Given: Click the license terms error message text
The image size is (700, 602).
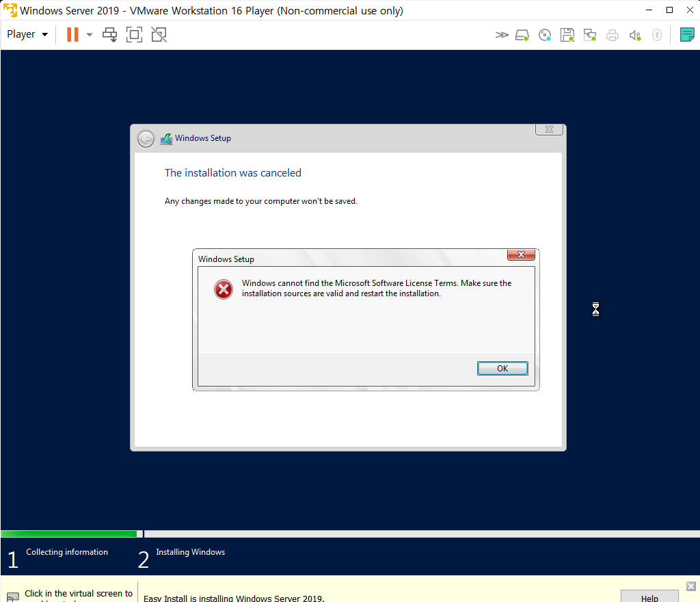Looking at the screenshot, I should tap(377, 288).
